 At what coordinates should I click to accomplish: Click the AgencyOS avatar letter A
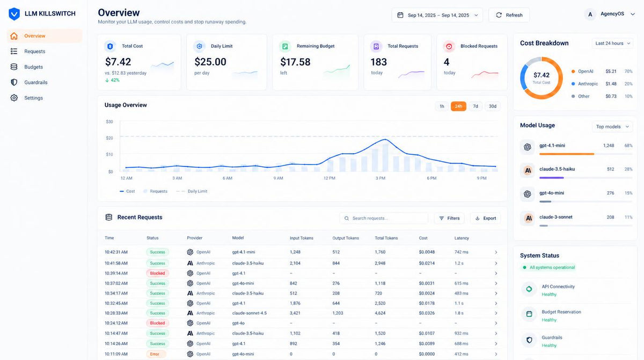pos(590,15)
